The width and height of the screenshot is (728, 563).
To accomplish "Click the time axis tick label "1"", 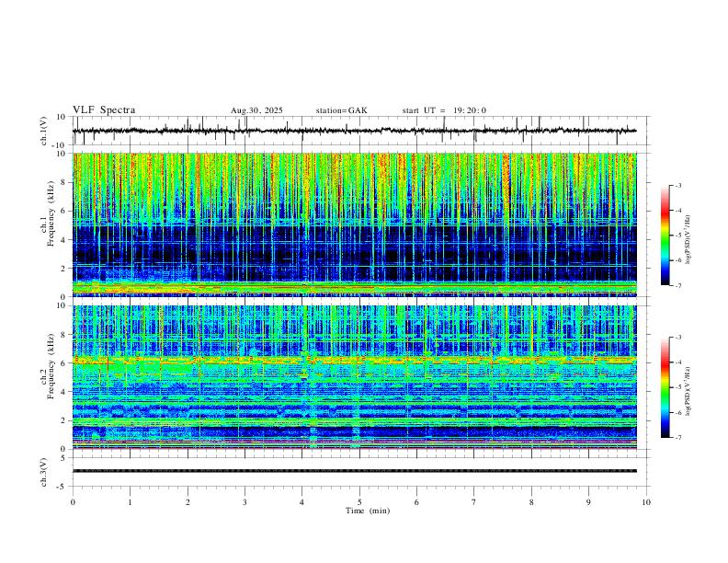I will [x=130, y=502].
